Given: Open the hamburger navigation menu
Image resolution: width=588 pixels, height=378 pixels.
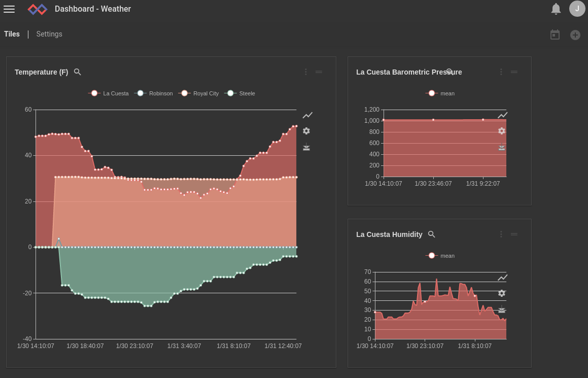Looking at the screenshot, I should coord(9,9).
